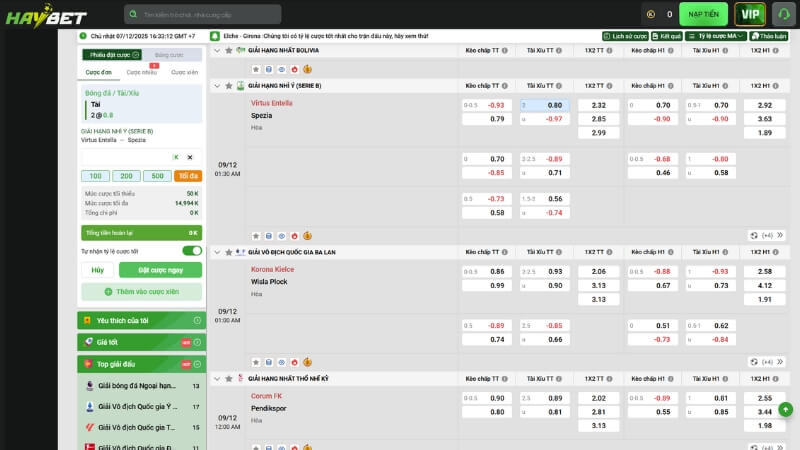Image resolution: width=800 pixels, height=450 pixels.
Task: Open the customer support headset icon
Action: 784,14
